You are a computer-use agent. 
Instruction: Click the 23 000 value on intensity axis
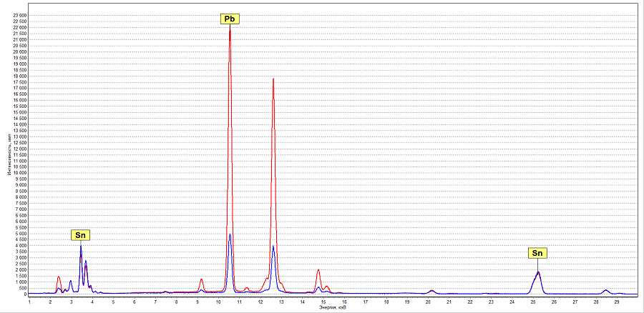point(20,16)
